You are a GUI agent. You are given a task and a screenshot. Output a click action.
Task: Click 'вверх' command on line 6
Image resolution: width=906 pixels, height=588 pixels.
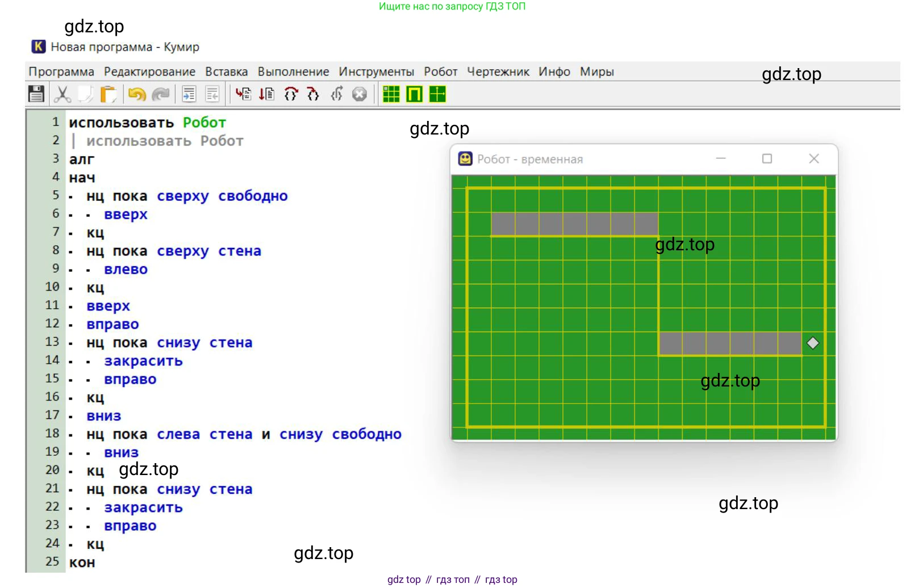[126, 215]
